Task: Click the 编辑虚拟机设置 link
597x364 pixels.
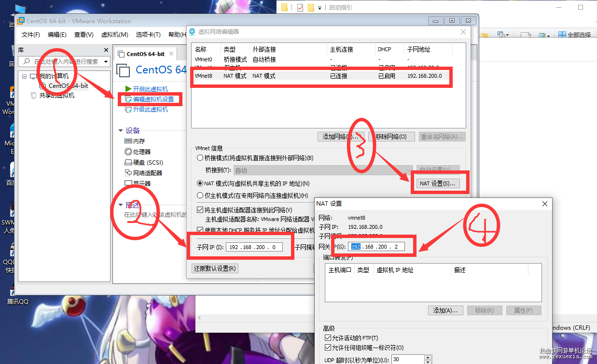Action: point(153,99)
